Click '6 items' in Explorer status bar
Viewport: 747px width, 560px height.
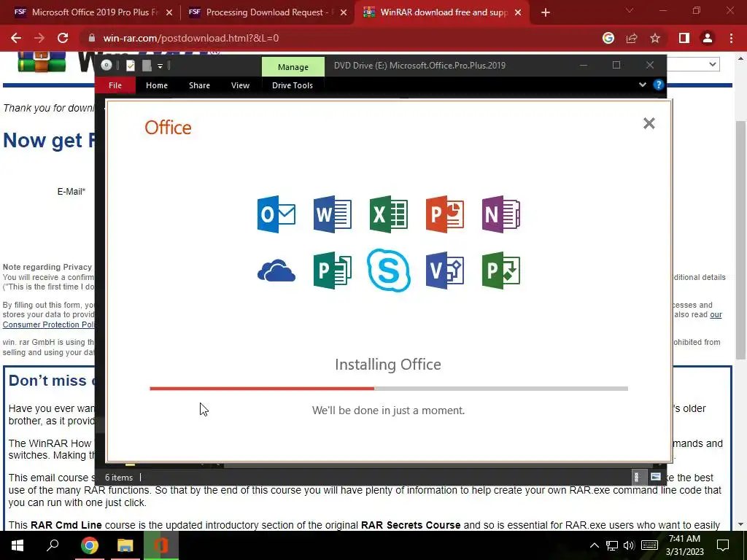point(119,477)
